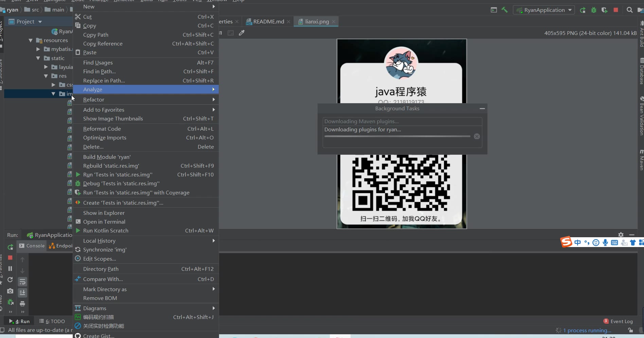Click the Run panel settings gear
The width and height of the screenshot is (644, 338).
pos(621,235)
